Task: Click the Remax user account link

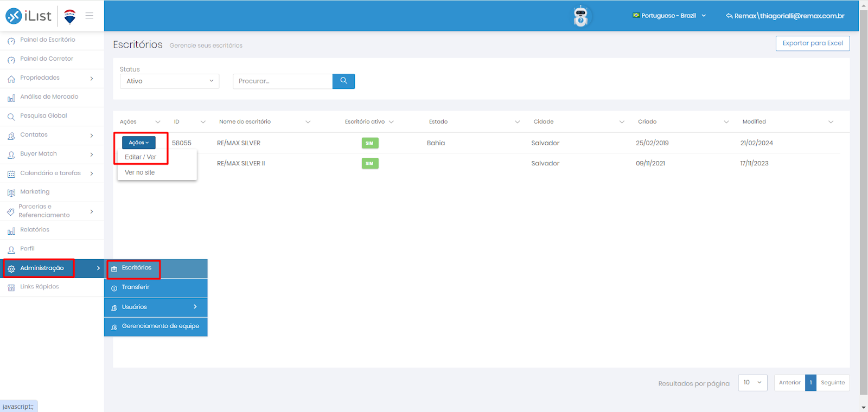Action: coord(785,16)
